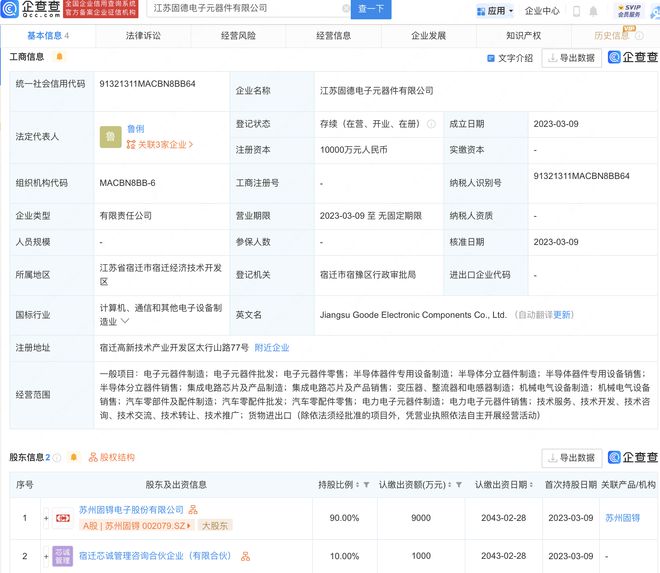Screen dimensions: 660x573
Task: Click the 苏州固锝 company logo icon
Action: [x=63, y=518]
